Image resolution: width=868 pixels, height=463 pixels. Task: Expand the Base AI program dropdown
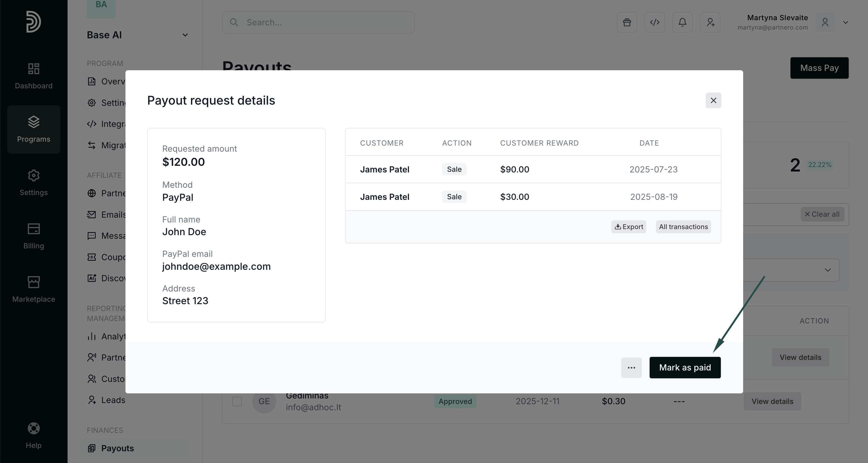185,35
